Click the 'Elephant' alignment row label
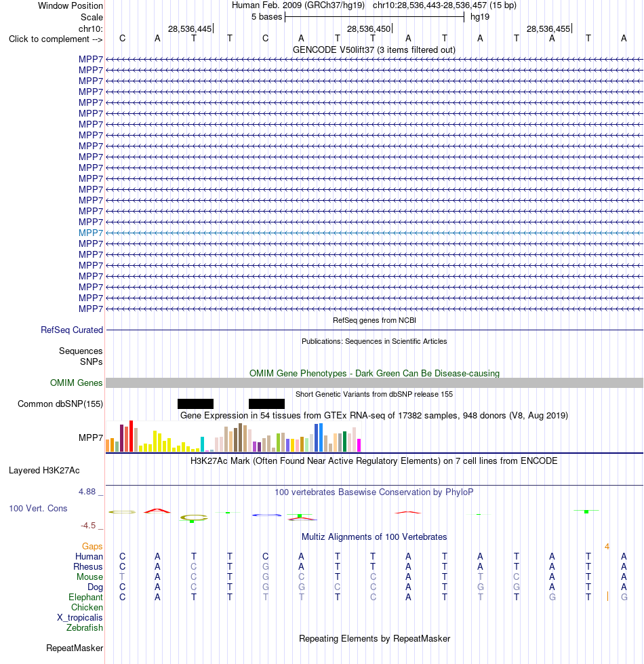 85,597
